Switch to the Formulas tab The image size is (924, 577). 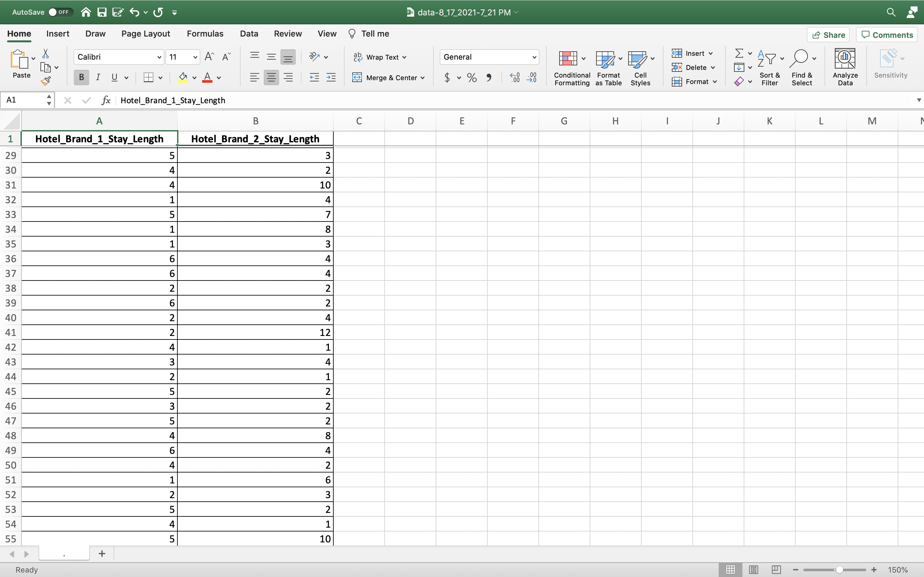(x=205, y=34)
